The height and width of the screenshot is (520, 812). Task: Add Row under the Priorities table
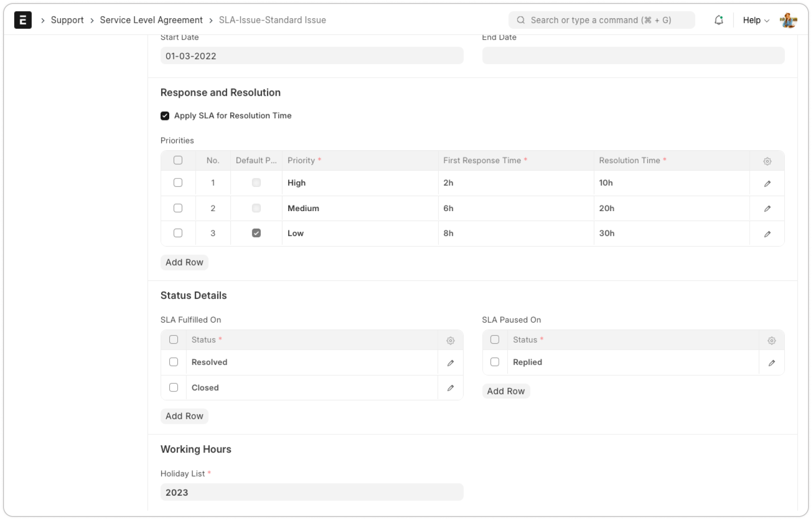tap(184, 263)
